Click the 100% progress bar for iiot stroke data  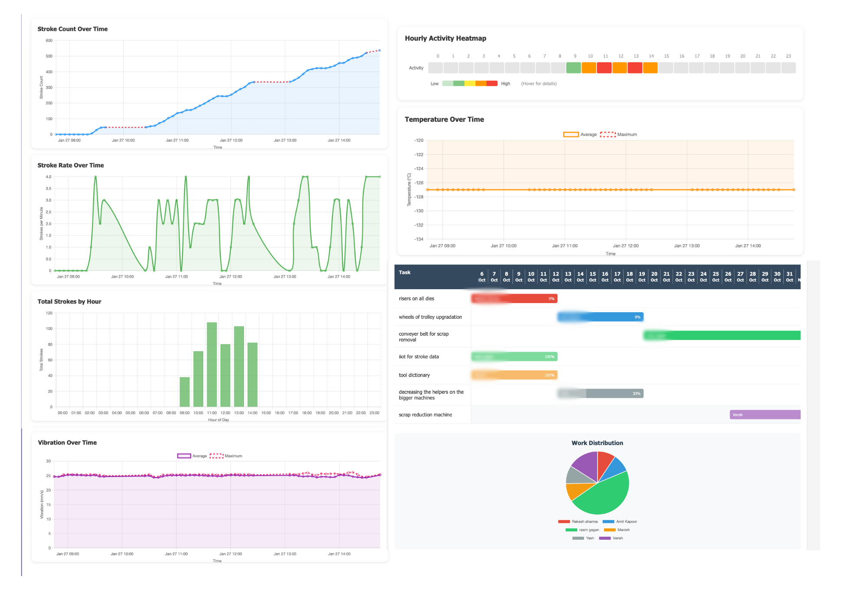click(x=514, y=356)
